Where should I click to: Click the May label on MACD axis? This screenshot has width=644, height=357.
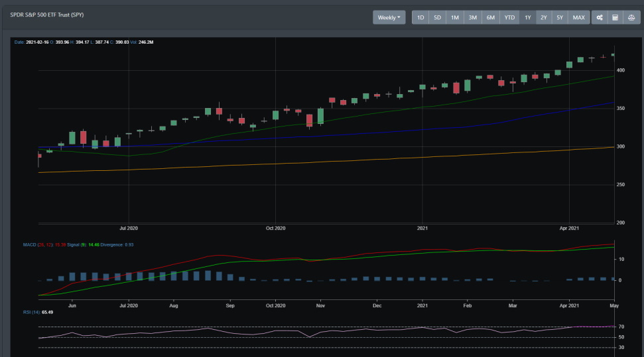click(614, 306)
